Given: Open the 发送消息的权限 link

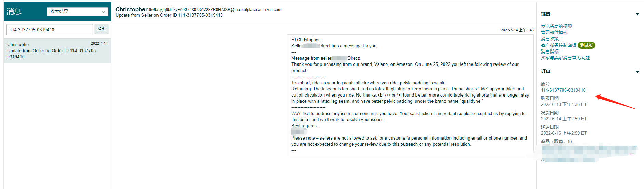Looking at the screenshot, I should (x=556, y=26).
